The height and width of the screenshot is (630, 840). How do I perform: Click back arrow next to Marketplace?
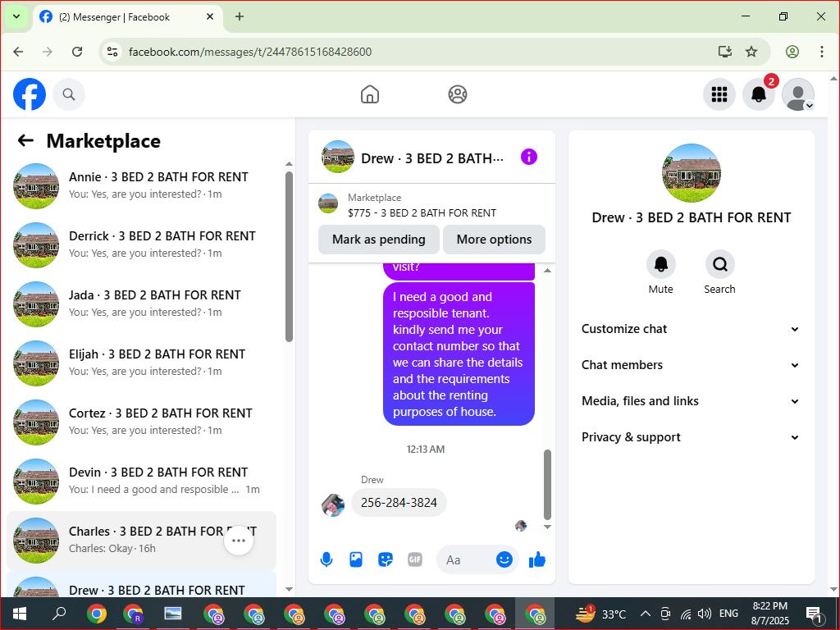click(25, 141)
